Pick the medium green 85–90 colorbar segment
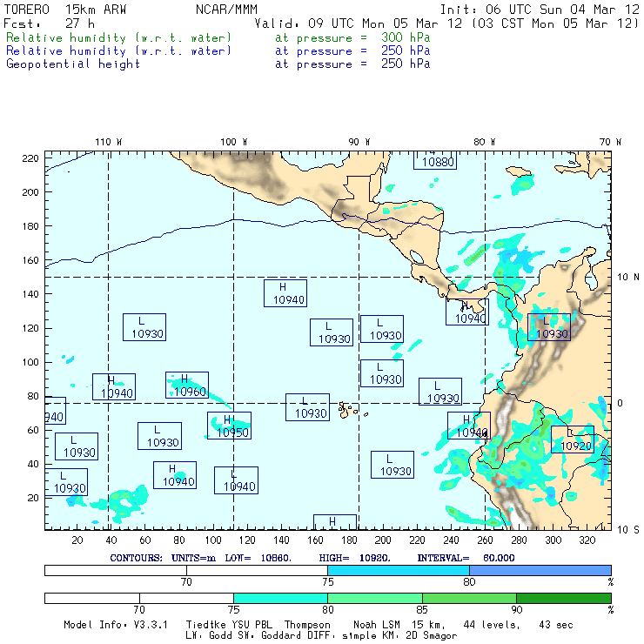644x644 pixels. tap(468, 599)
